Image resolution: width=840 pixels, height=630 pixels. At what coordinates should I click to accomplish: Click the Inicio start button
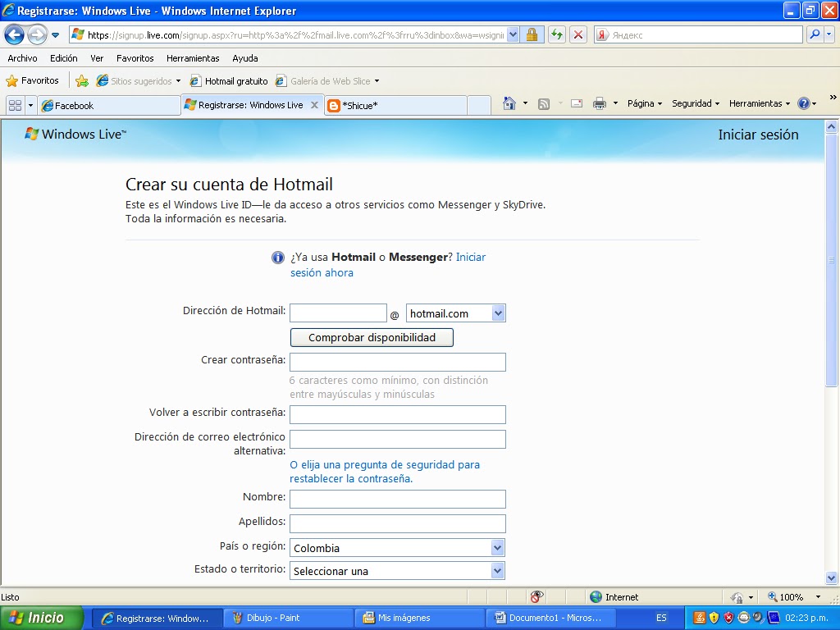pos(41,618)
